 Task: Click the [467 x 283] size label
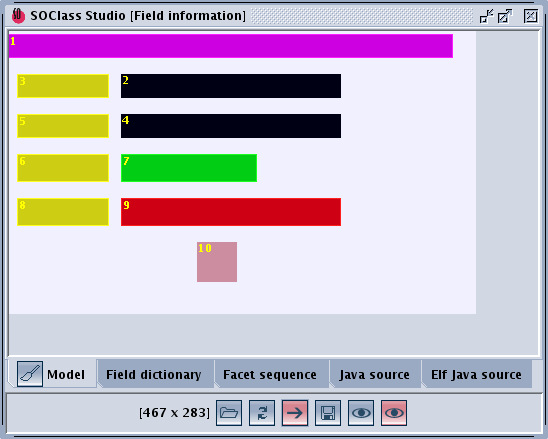174,413
